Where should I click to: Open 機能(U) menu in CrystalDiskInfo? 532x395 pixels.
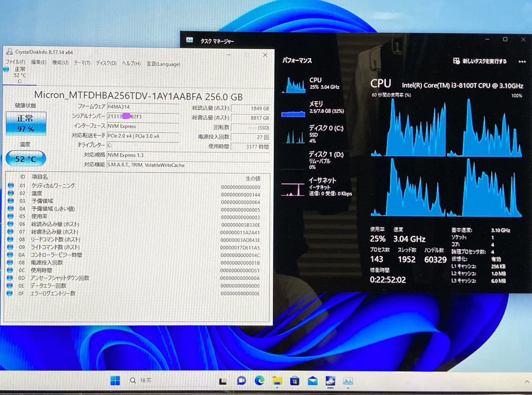(60, 63)
